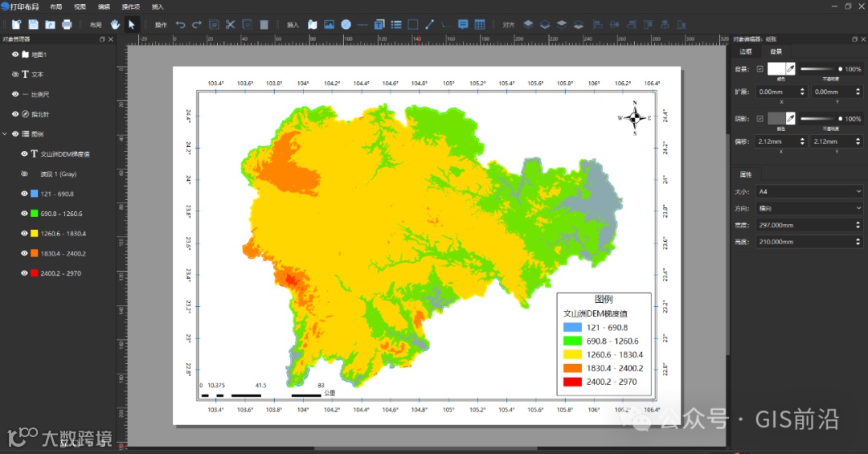Open the 视图 menu
Screen dimensions: 868x454
tap(80, 6)
